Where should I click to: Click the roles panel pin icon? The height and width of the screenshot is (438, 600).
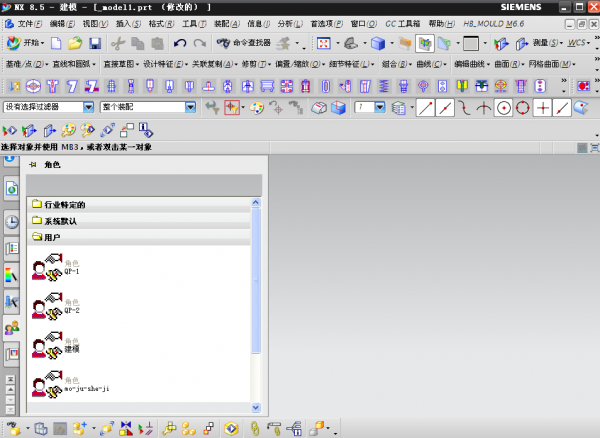click(x=33, y=164)
